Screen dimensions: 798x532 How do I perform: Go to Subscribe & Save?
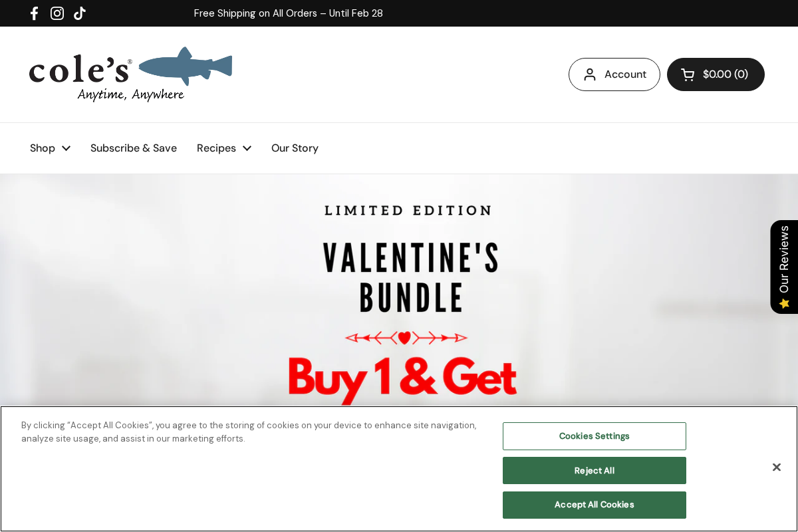click(x=133, y=148)
